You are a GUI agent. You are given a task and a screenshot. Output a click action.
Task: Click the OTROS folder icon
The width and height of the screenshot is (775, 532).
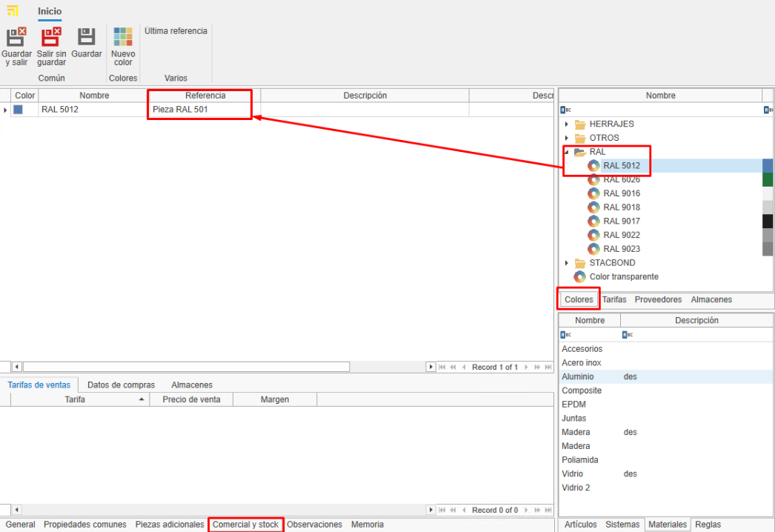(x=580, y=138)
